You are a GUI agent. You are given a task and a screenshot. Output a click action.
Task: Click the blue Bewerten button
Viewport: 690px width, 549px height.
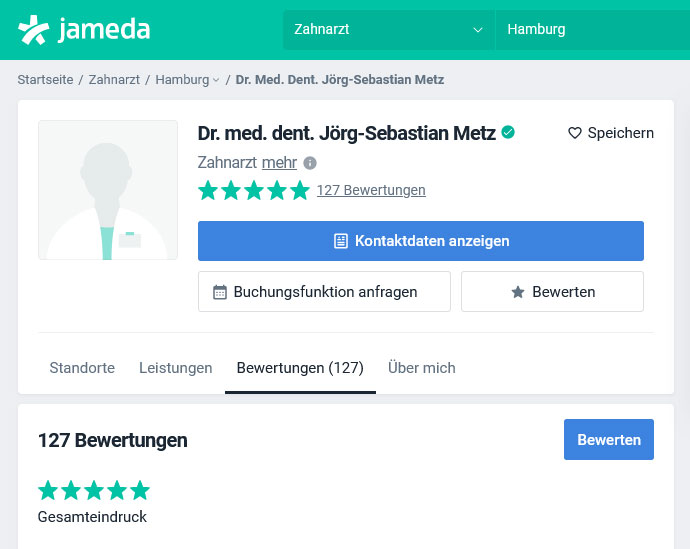pos(608,440)
